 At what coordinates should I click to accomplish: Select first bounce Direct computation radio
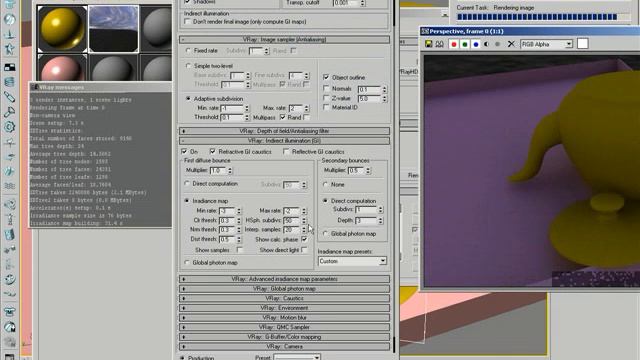(x=187, y=184)
